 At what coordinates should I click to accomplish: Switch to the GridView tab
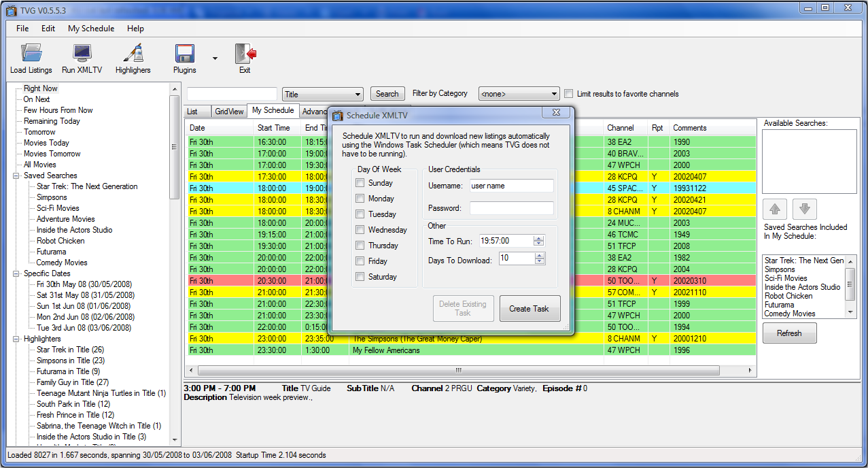[x=229, y=112]
